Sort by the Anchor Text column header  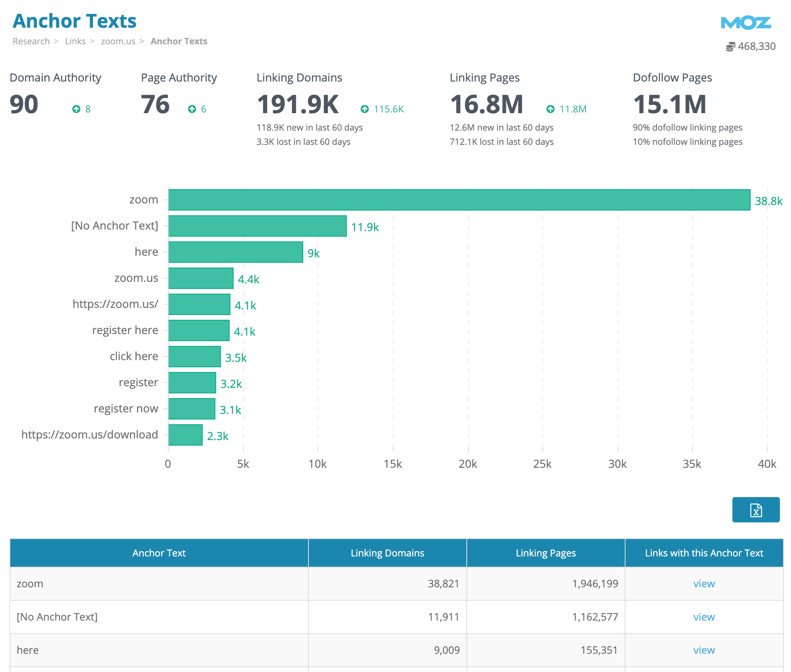159,553
